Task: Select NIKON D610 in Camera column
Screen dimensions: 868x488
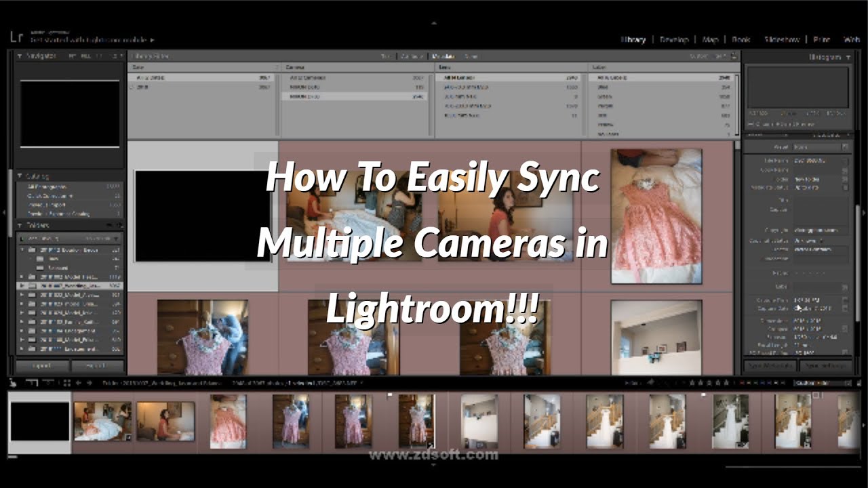Action: [x=355, y=87]
